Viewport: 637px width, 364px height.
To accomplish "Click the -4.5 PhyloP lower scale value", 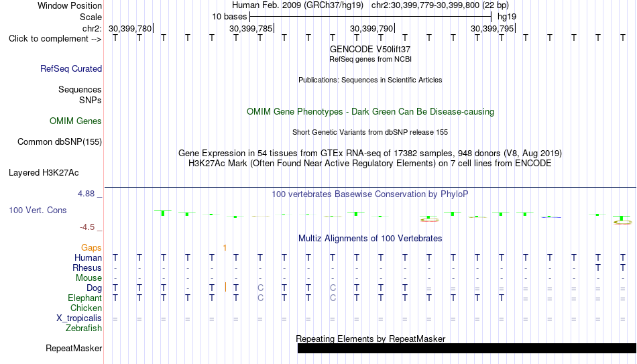I will coord(87,227).
